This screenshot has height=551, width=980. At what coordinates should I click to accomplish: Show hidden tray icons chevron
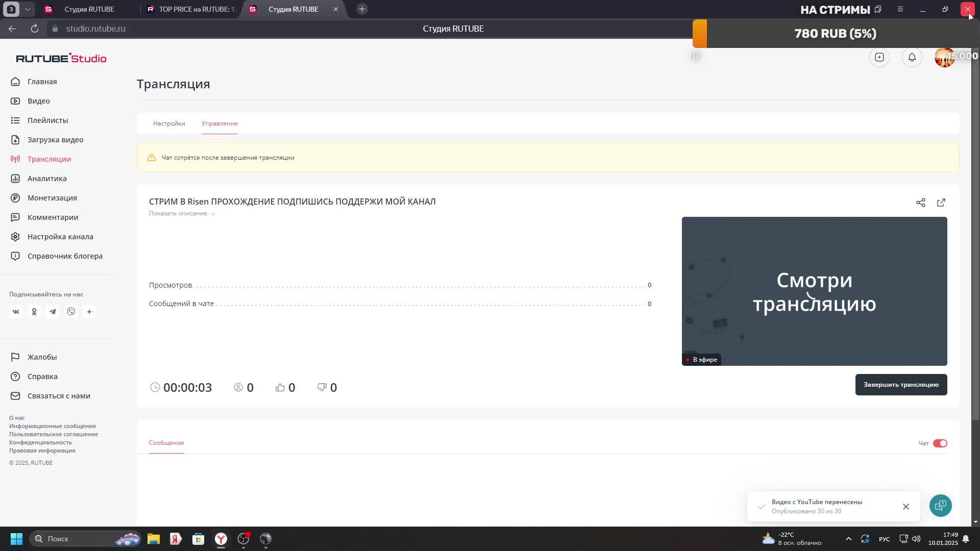[x=849, y=539]
